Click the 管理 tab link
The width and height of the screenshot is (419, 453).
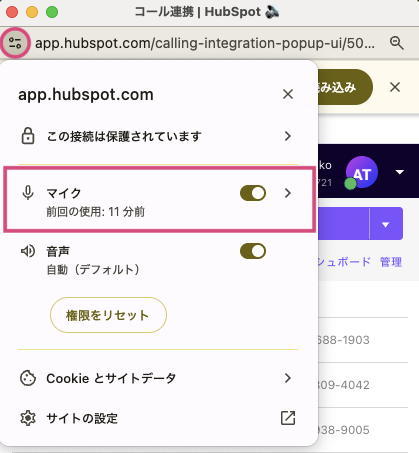391,262
